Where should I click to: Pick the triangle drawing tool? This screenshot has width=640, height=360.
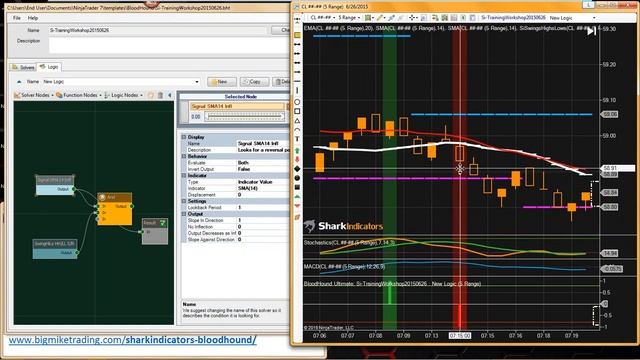[x=297, y=121]
